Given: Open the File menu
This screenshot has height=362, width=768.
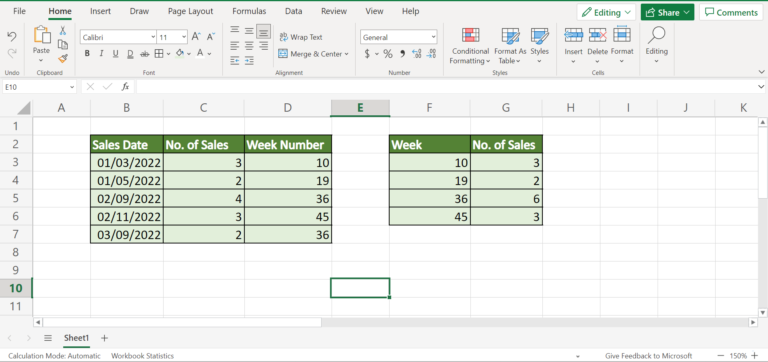Looking at the screenshot, I should [20, 11].
